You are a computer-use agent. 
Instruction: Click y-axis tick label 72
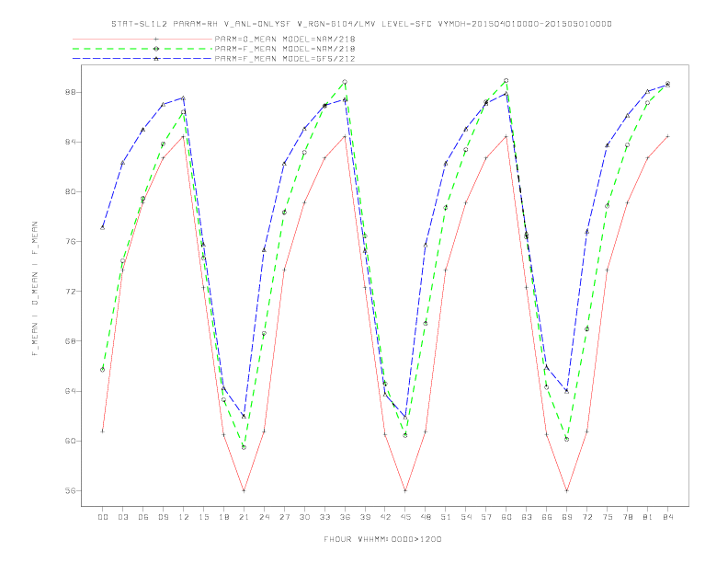71,292
